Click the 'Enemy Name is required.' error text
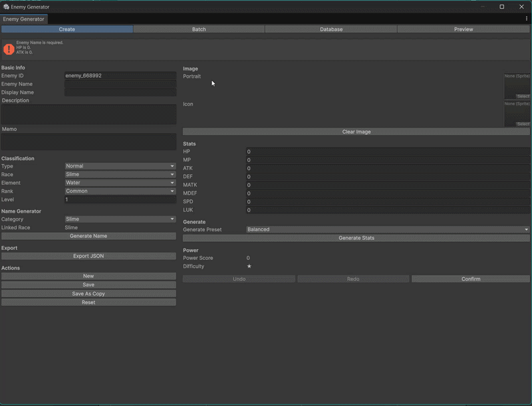Image resolution: width=532 pixels, height=406 pixels. click(40, 43)
